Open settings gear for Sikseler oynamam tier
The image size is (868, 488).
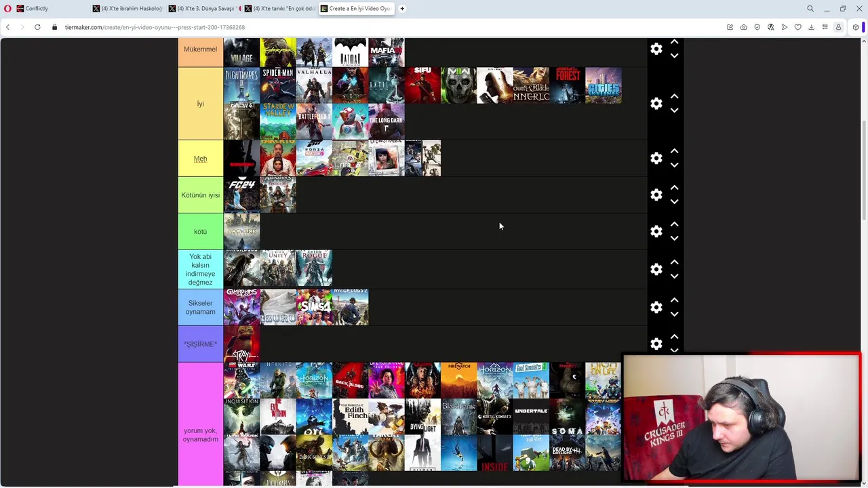pos(656,307)
